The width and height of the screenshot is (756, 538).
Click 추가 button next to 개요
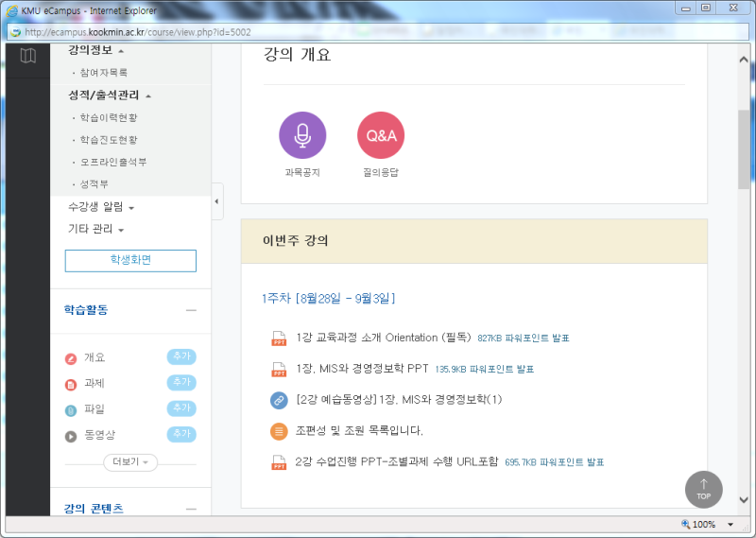pyautogui.click(x=181, y=356)
